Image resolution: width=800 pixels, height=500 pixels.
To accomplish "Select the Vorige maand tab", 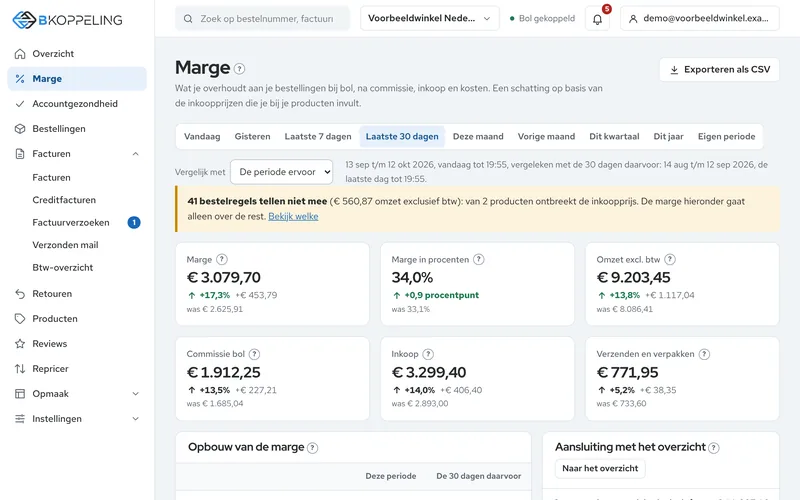I will tap(546, 137).
